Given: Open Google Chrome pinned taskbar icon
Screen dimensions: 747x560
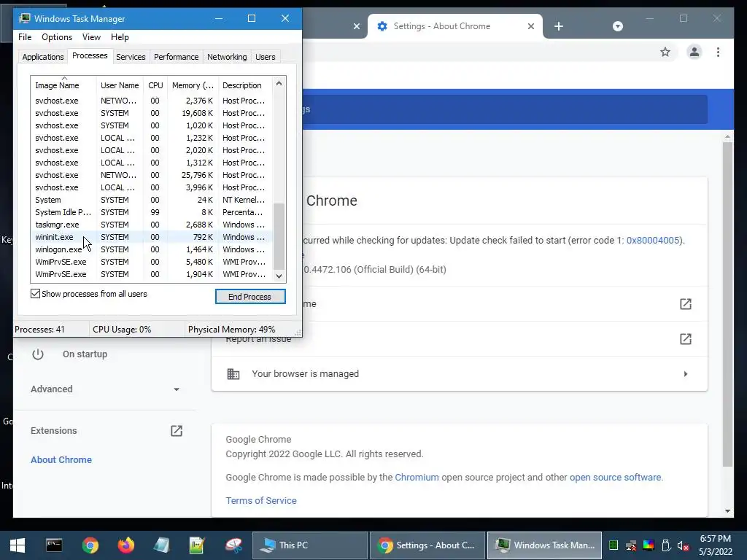Looking at the screenshot, I should 90,545.
